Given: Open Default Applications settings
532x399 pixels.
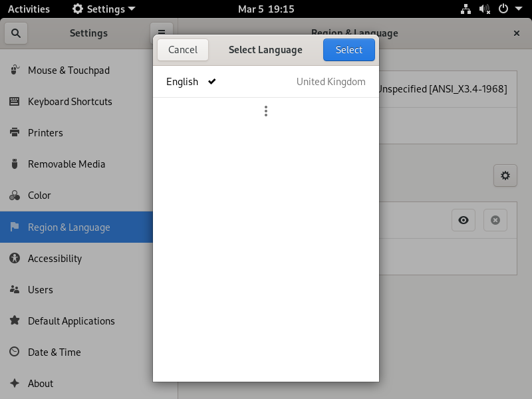Looking at the screenshot, I should coord(70,321).
